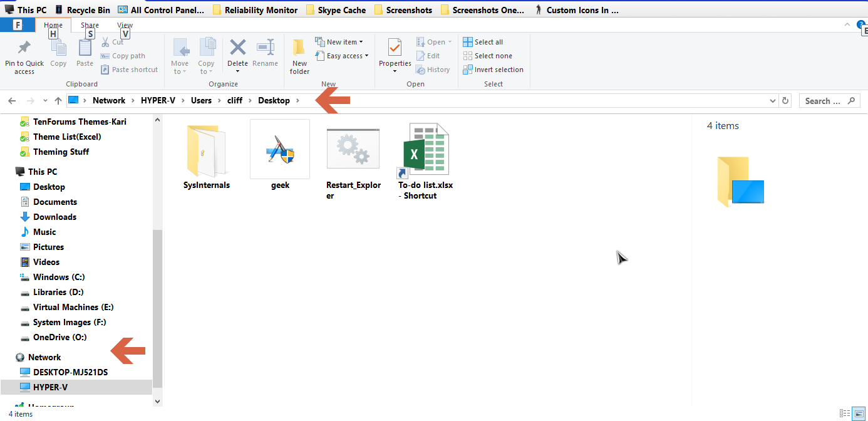Create a folder with New folder icon
The height and width of the screenshot is (421, 868).
299,55
